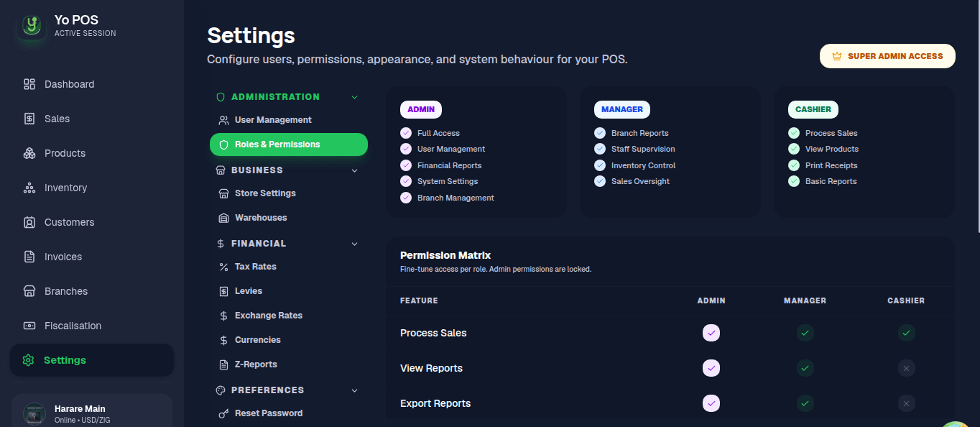Image resolution: width=980 pixels, height=427 pixels.
Task: Click the Harare Main branch avatar
Action: [x=34, y=413]
